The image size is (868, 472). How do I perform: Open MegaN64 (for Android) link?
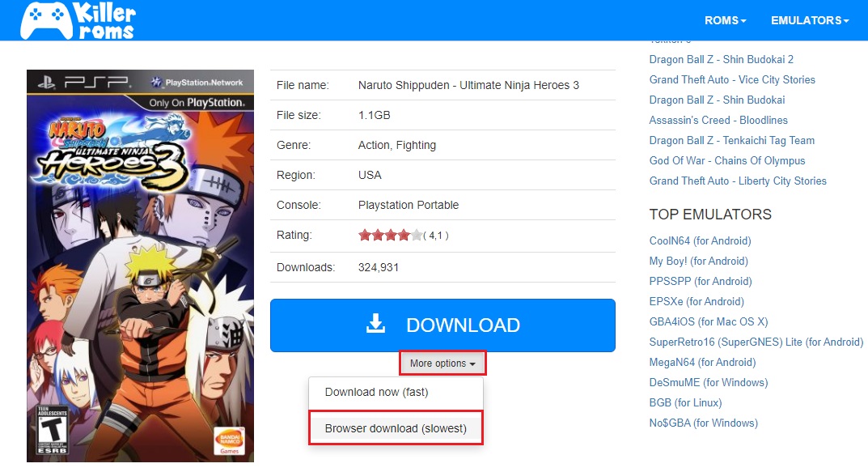(702, 363)
